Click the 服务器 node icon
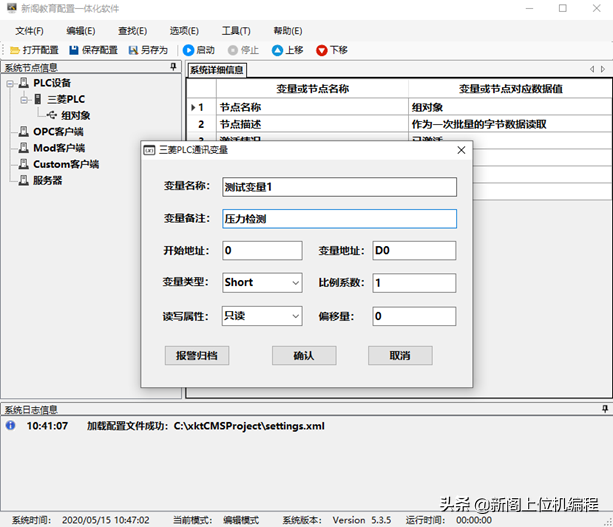613x527 pixels. [x=24, y=180]
